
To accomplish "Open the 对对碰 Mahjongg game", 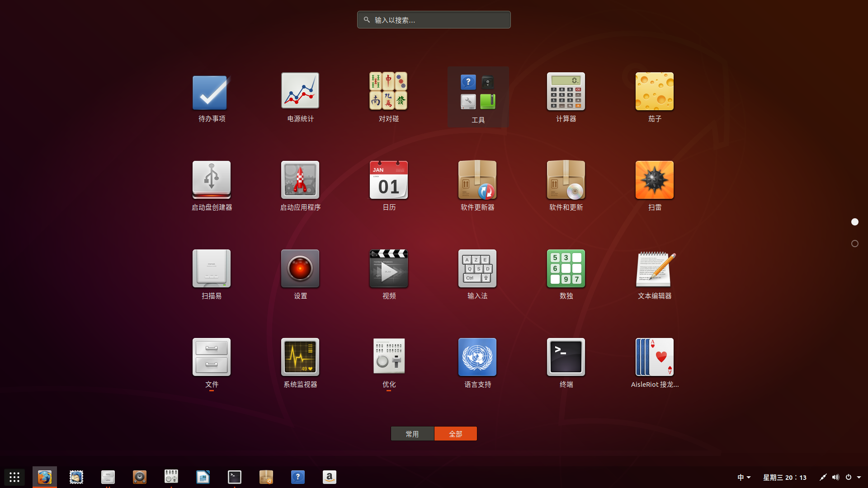I will (388, 92).
